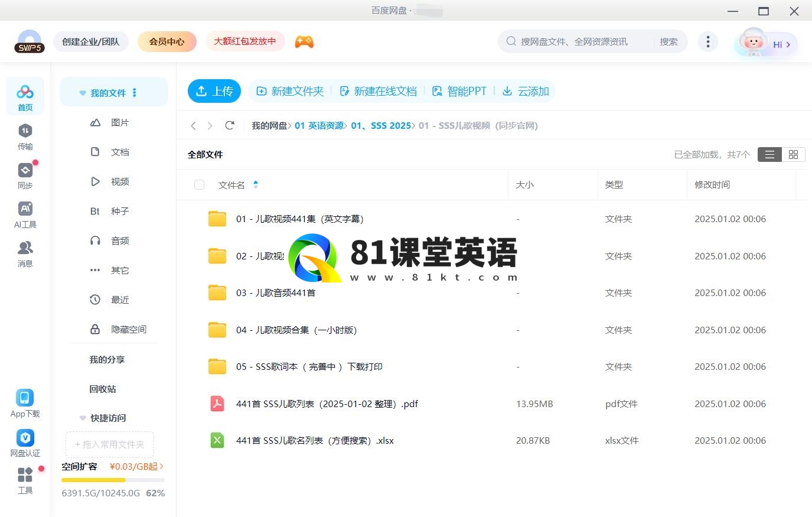Click the storage usage progress bar
This screenshot has height=517, width=812.
[113, 480]
